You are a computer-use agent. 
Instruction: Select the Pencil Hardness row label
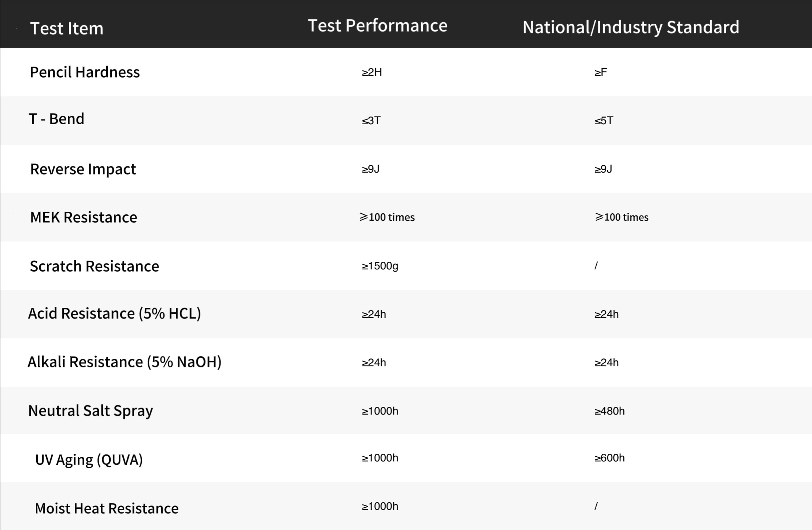pyautogui.click(x=85, y=72)
